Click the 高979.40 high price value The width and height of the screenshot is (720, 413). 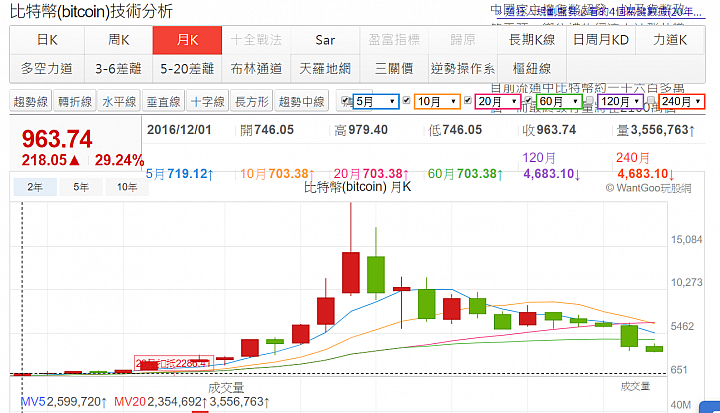361,130
